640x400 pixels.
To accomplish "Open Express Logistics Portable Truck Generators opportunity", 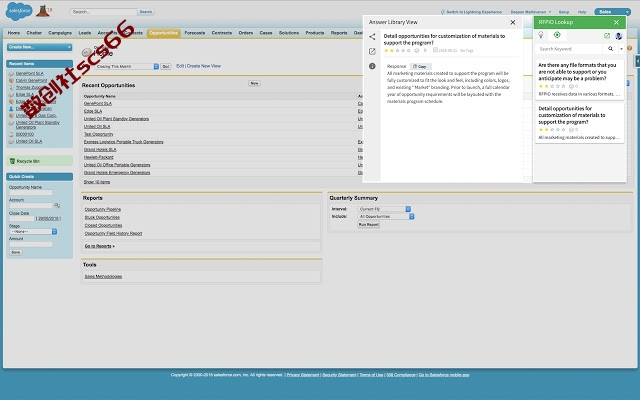I will coord(123,142).
